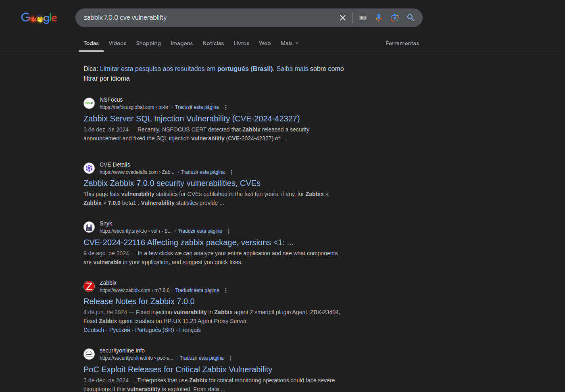Click the Zabbix site name above its URL
Viewport: 565px width, 392px height.
108,283
